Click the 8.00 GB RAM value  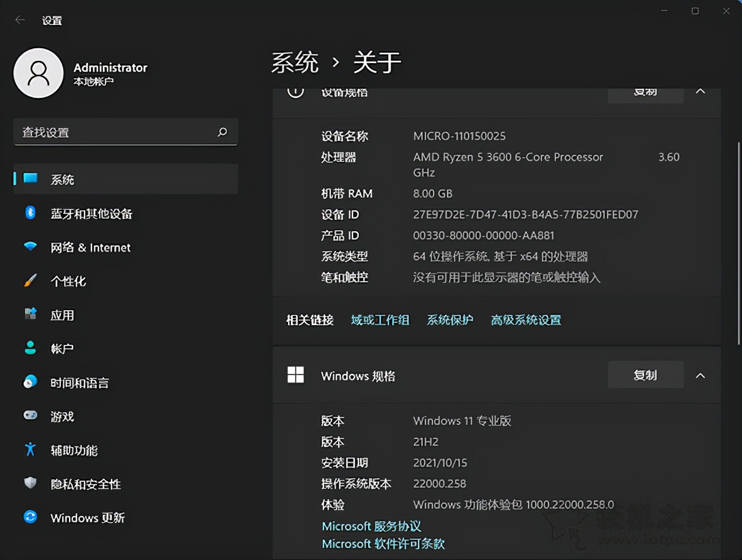[x=432, y=194]
